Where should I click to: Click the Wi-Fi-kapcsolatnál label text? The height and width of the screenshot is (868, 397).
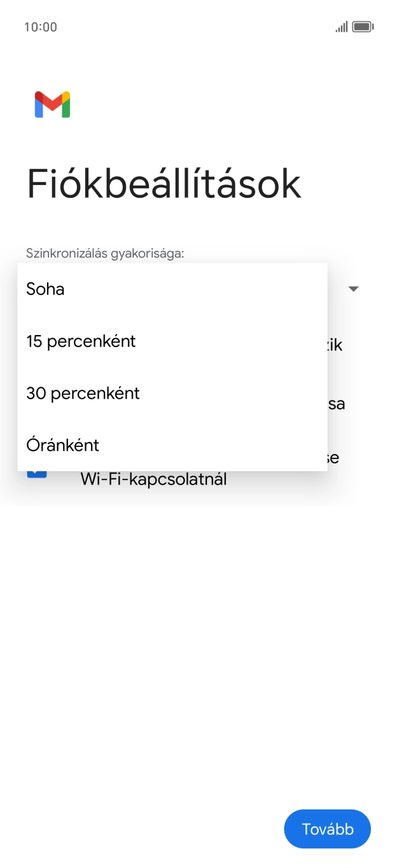153,479
